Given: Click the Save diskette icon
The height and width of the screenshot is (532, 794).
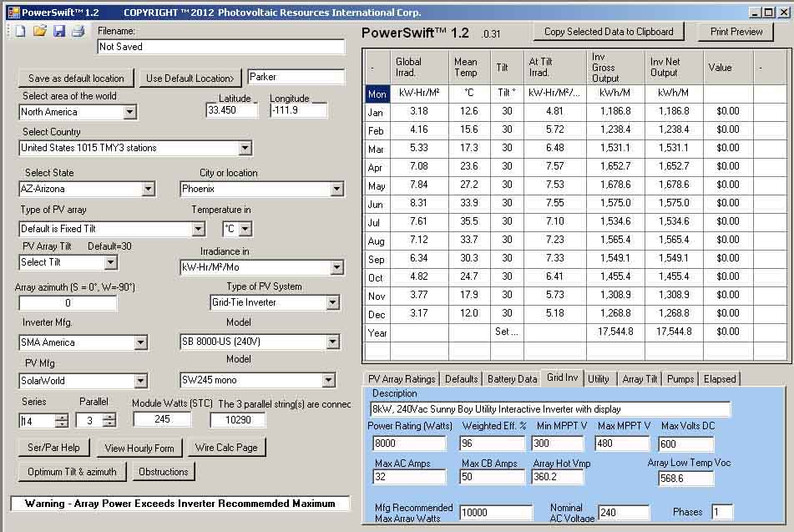Looking at the screenshot, I should 59,32.
